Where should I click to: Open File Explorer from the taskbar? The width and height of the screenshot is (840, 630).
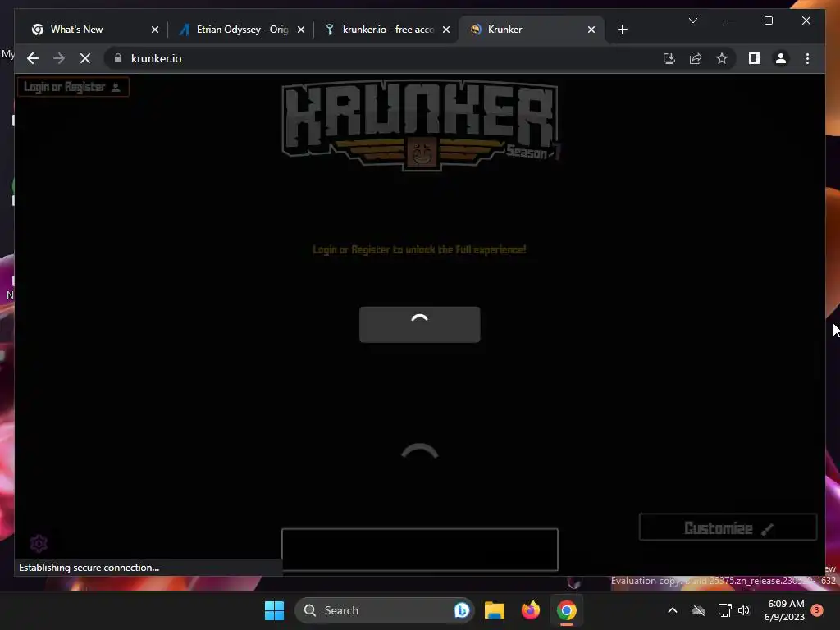click(494, 610)
